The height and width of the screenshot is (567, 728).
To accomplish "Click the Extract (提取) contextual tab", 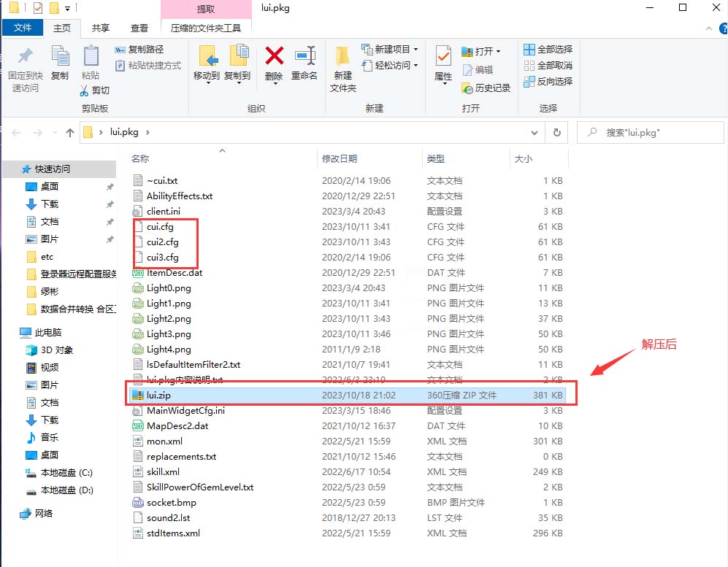I will 206,9.
